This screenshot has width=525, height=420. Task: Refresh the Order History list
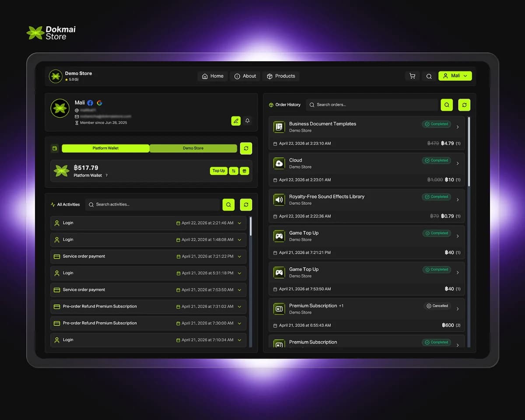click(x=464, y=105)
